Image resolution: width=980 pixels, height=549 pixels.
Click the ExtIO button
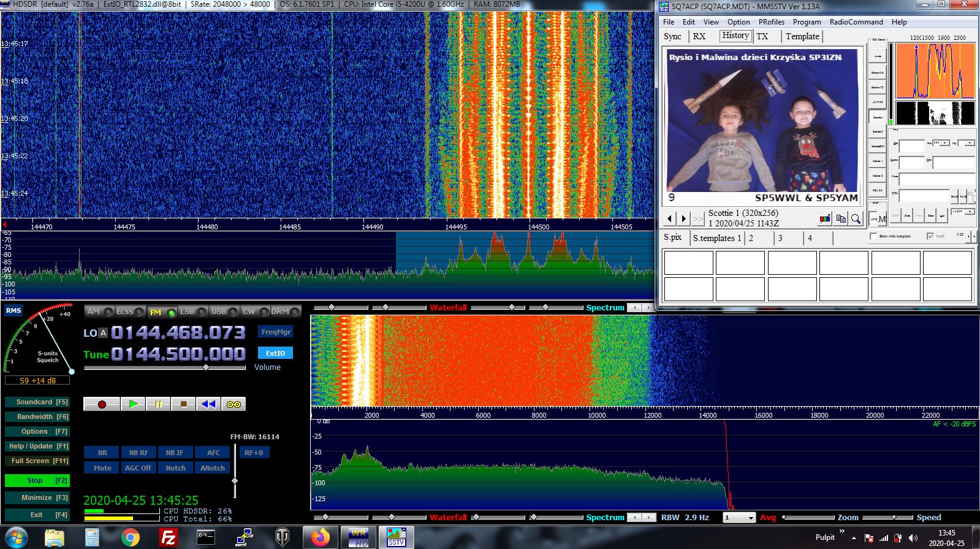276,353
